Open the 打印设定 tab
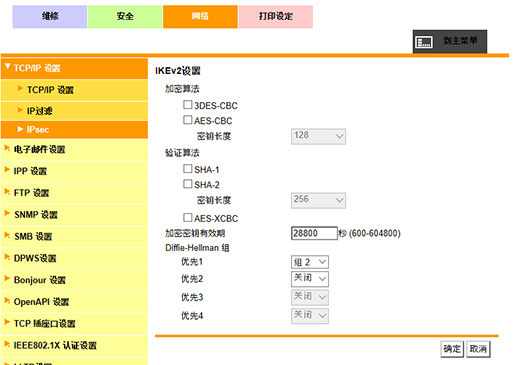Image resolution: width=517 pixels, height=365 pixels. pos(276,16)
